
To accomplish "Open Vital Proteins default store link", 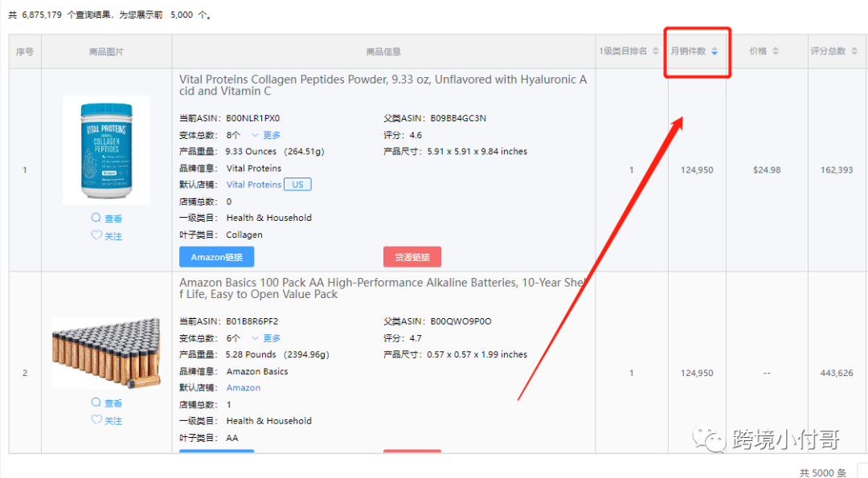I will point(253,185).
